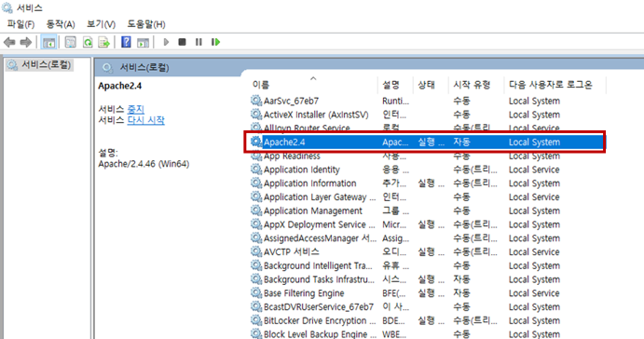The width and height of the screenshot is (644, 339).
Task: Click the 중지 link to stop Apache2.4
Action: [135, 109]
